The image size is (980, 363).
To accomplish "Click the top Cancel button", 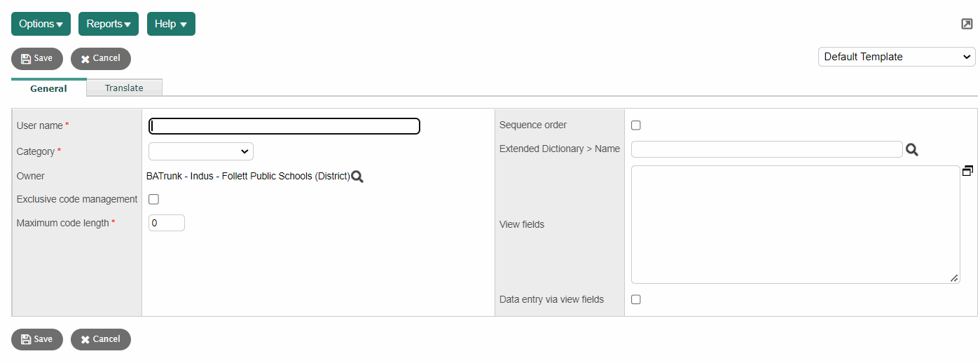I will tap(101, 59).
